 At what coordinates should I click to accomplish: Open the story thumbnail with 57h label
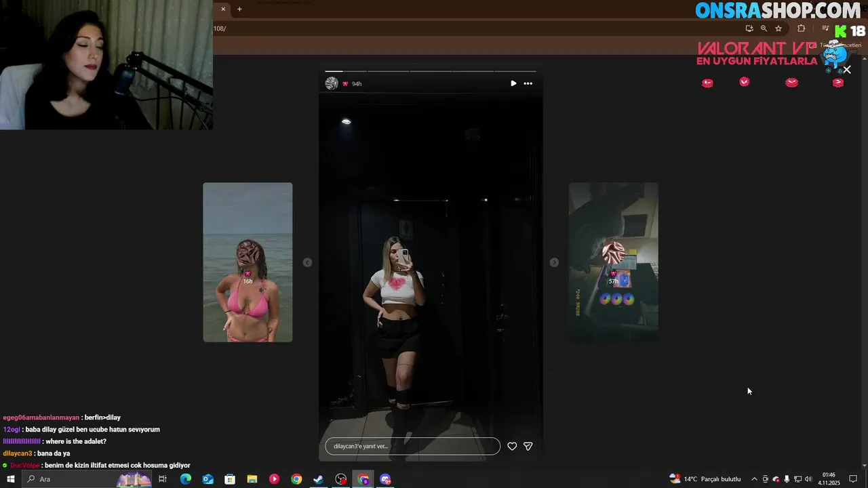[613, 262]
